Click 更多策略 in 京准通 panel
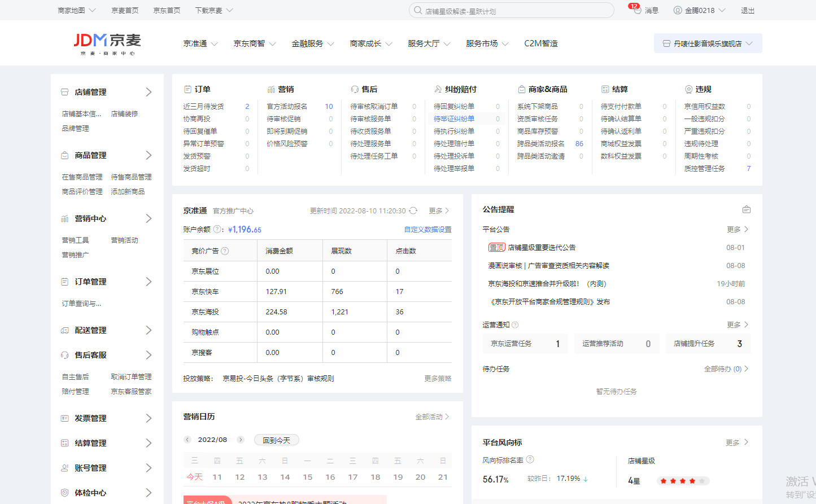Image resolution: width=816 pixels, height=504 pixels. tap(438, 378)
